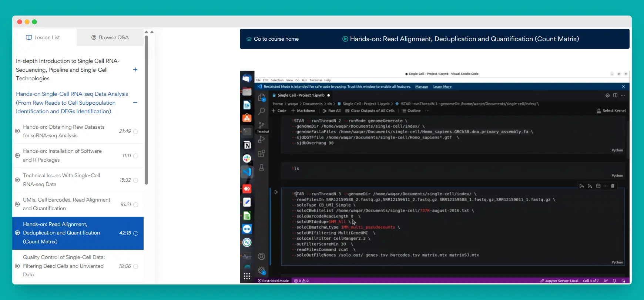Viewport: 644px width, 300px height.
Task: Mark 'Quality Control of Single-Cell Data' lesson complete circle
Action: 135,266
